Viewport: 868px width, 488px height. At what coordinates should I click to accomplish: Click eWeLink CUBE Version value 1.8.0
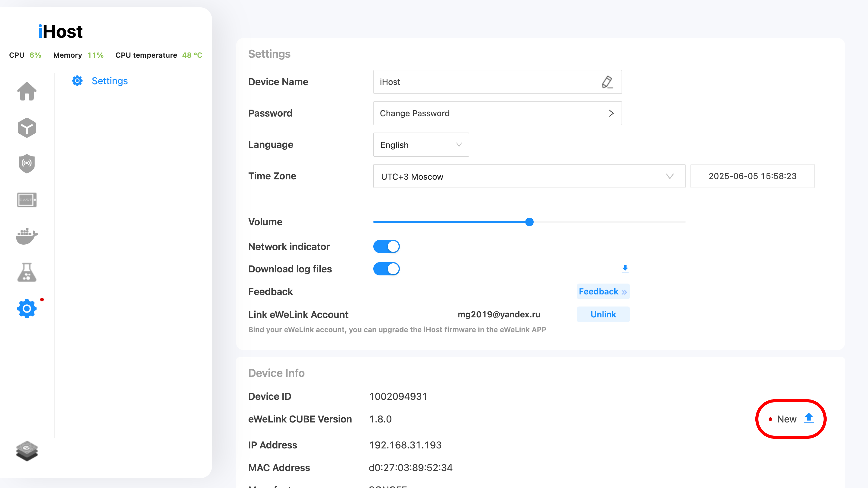click(x=381, y=419)
